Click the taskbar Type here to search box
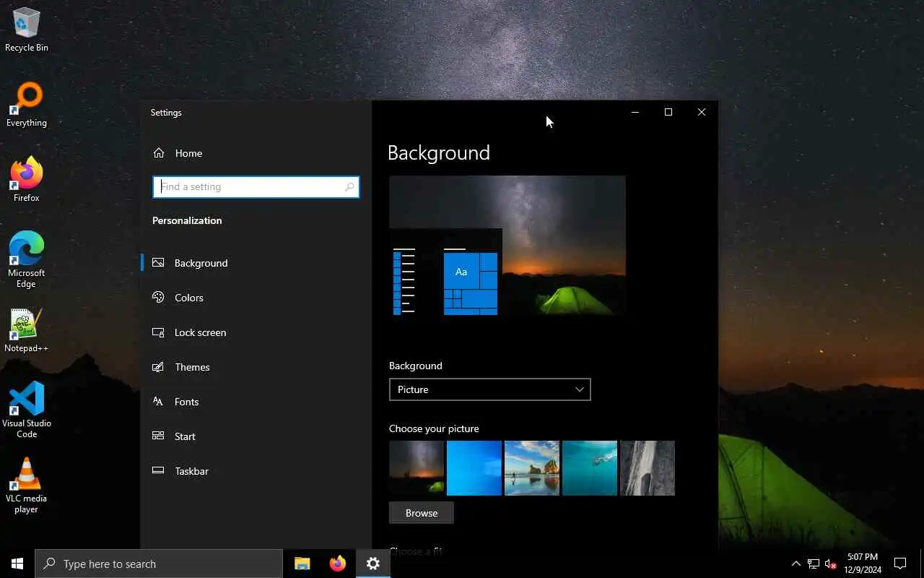This screenshot has width=924, height=578. click(x=159, y=564)
